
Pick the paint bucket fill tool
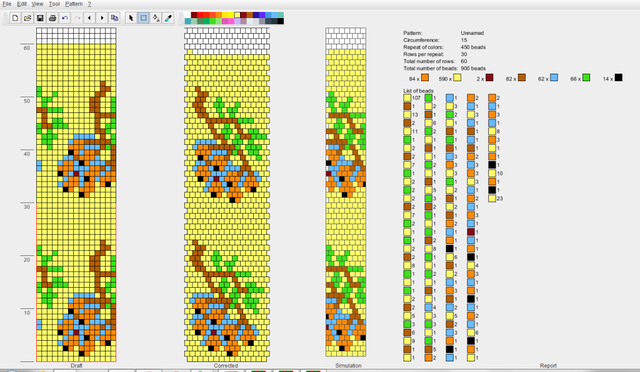(156, 18)
